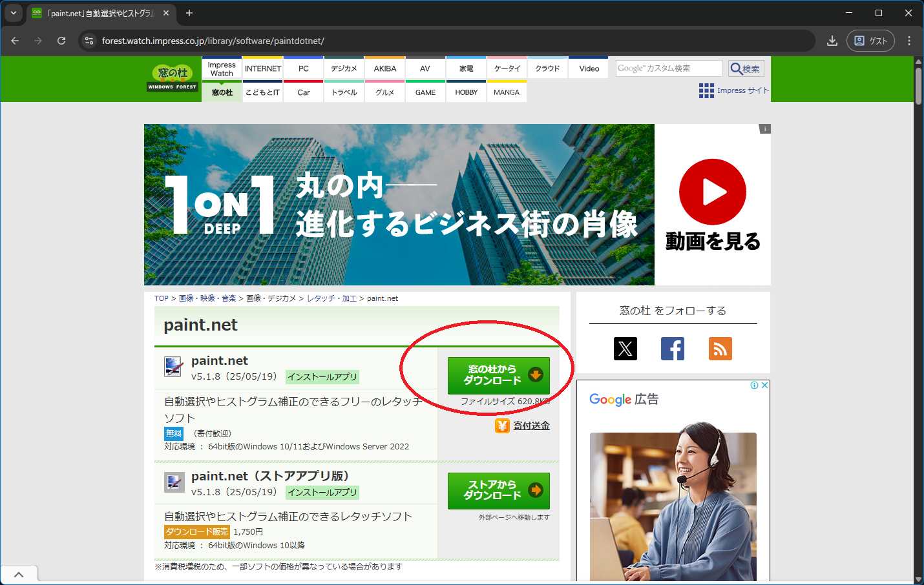Expand the bottom-left chevron panel
Viewport: 924px width, 585px height.
point(19,575)
